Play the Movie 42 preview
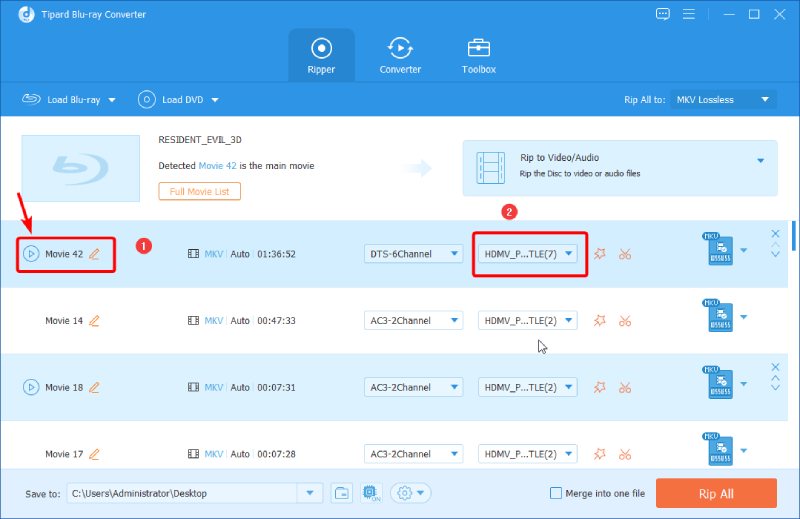This screenshot has height=519, width=800. 31,254
